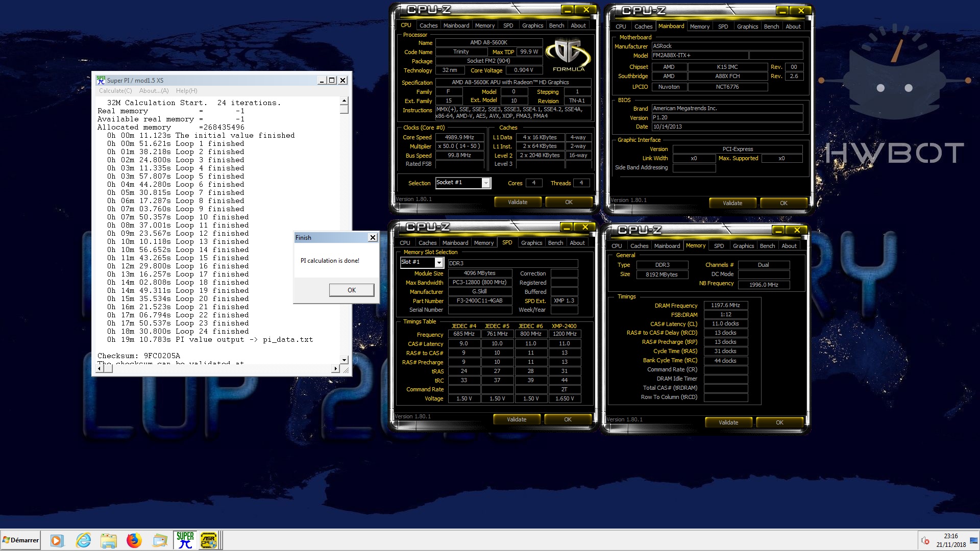
Task: Open the taskbar icon next to Firefox
Action: 160,540
